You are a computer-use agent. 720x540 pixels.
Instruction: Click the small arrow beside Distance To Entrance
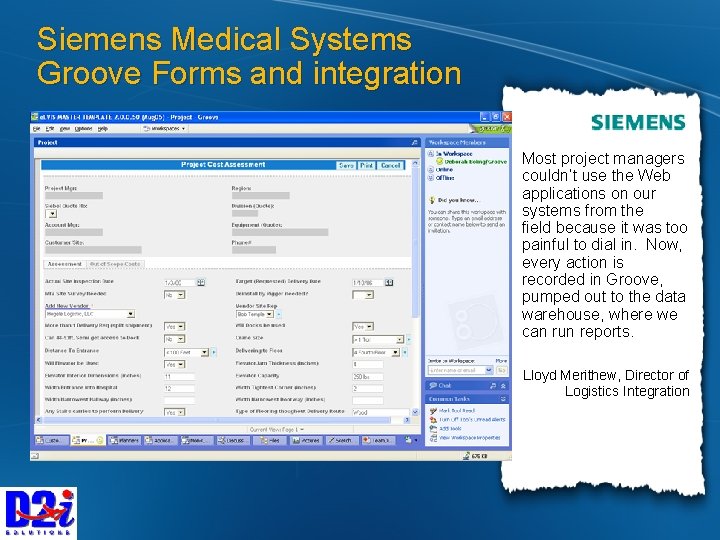pyautogui.click(x=214, y=353)
